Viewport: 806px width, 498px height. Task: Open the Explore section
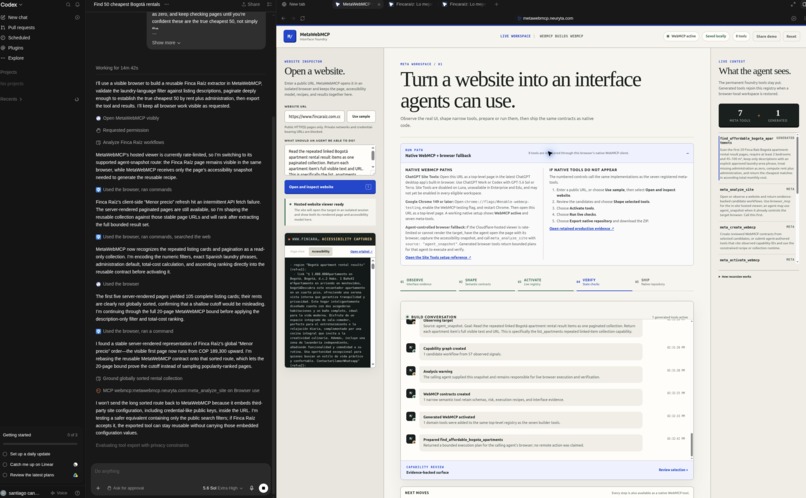point(15,58)
